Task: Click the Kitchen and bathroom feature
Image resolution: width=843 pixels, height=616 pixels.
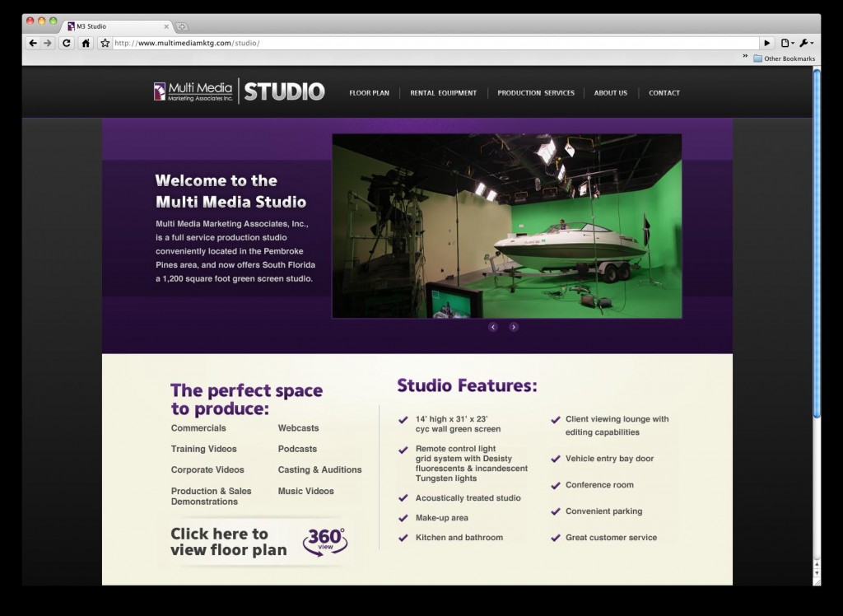Action: 459,538
